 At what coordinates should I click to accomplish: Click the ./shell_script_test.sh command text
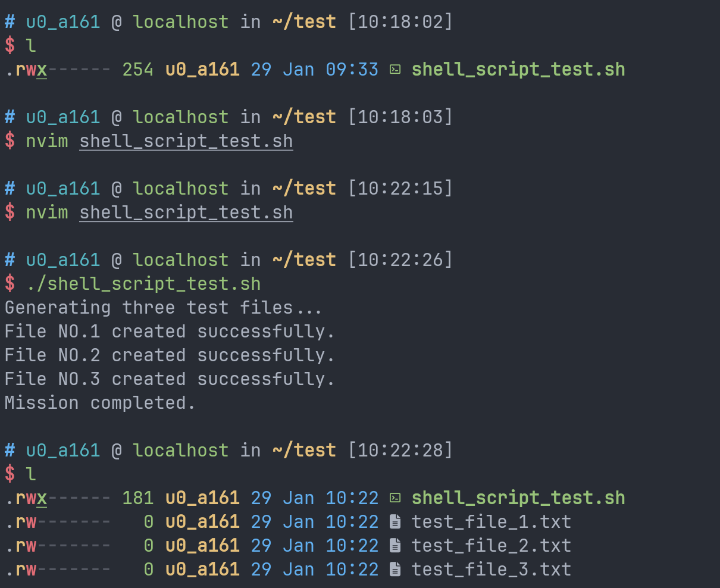[143, 284]
